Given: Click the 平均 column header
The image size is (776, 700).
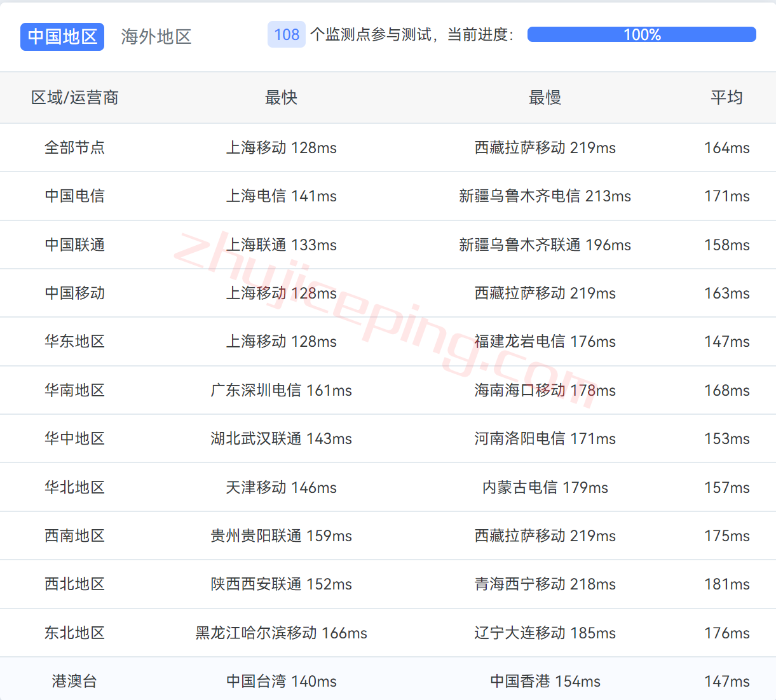Looking at the screenshot, I should tap(726, 97).
